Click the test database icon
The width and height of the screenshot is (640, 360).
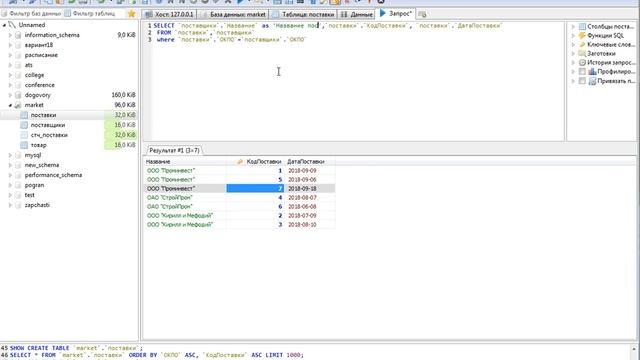[x=18, y=195]
